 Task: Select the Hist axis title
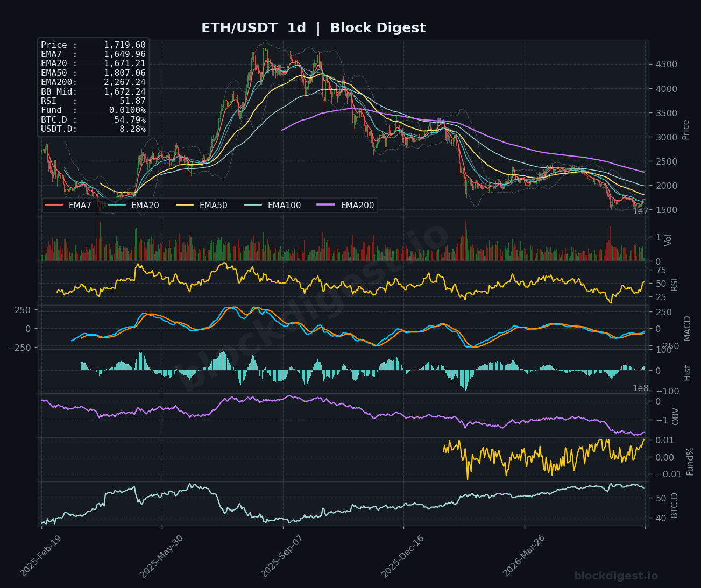pyautogui.click(x=687, y=372)
